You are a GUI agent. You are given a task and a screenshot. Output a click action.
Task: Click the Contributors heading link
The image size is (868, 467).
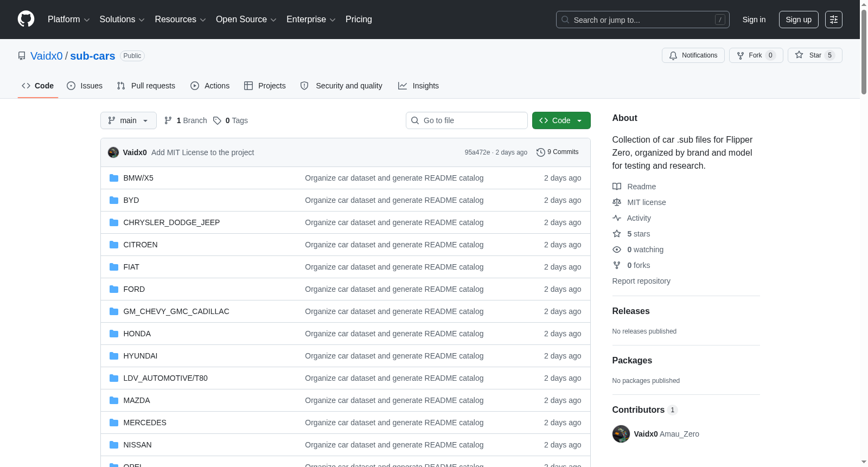coord(645,410)
